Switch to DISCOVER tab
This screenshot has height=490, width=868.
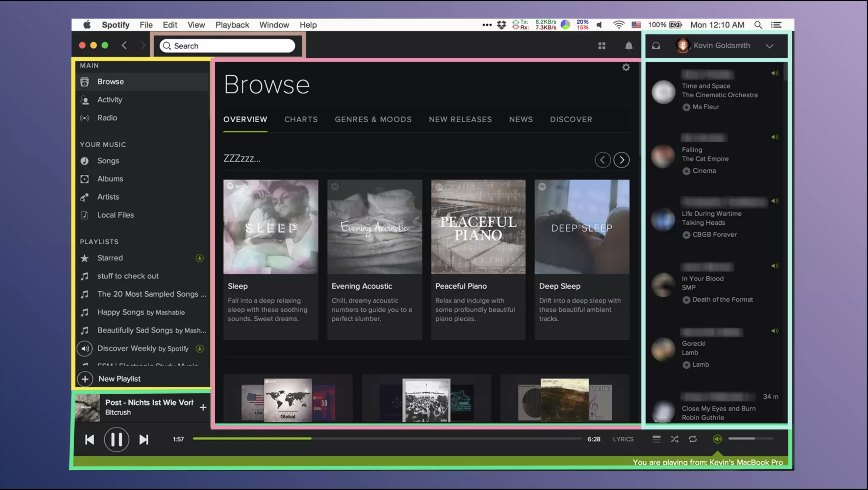571,119
